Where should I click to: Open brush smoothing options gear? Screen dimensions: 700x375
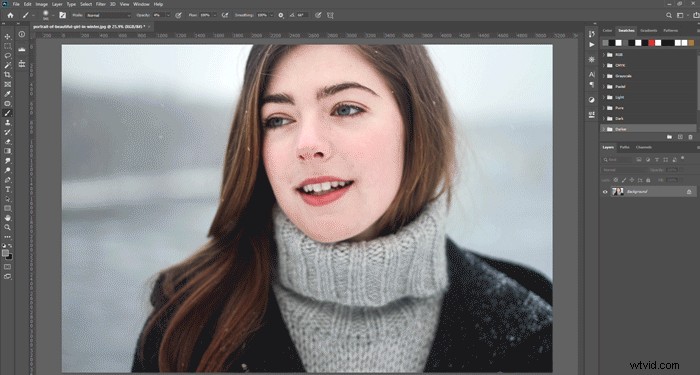tap(281, 15)
